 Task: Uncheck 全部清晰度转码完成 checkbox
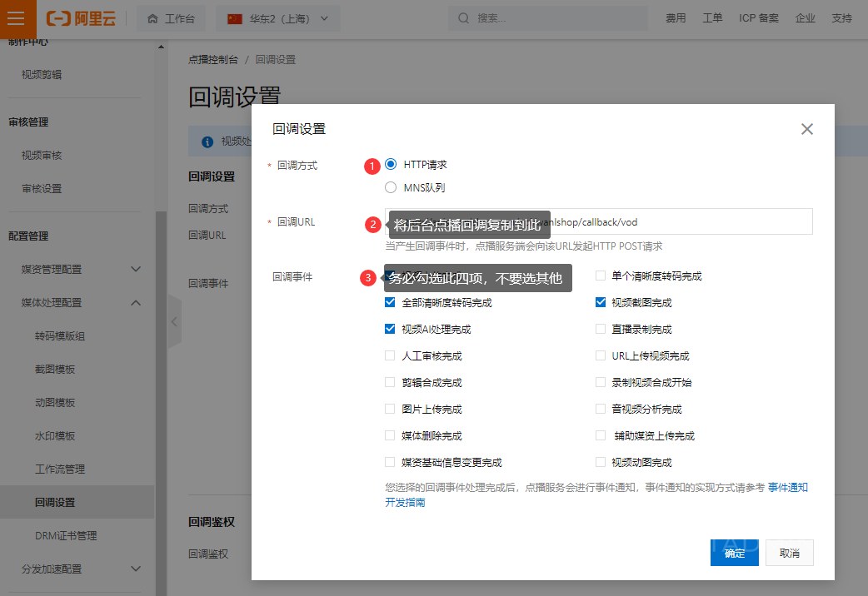pos(390,302)
